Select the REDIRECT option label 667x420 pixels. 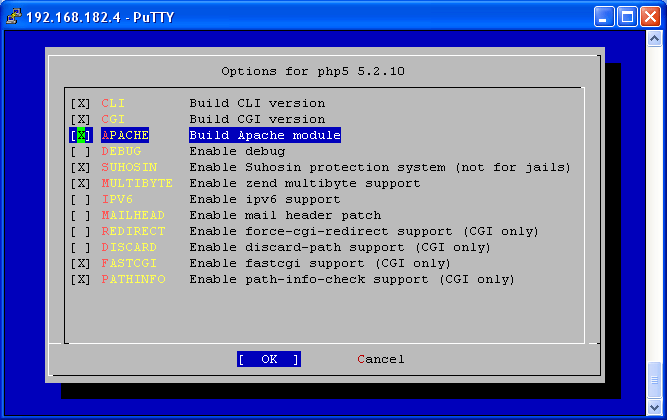[x=133, y=231]
